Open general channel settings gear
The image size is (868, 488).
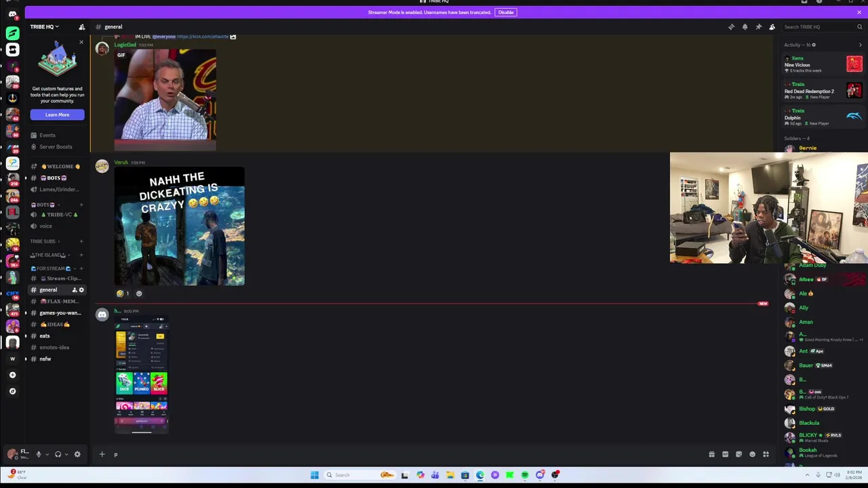point(81,290)
